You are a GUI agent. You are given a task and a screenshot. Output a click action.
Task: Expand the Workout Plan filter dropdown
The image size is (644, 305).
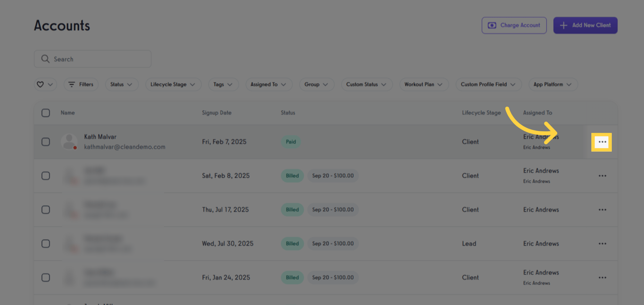(x=423, y=84)
